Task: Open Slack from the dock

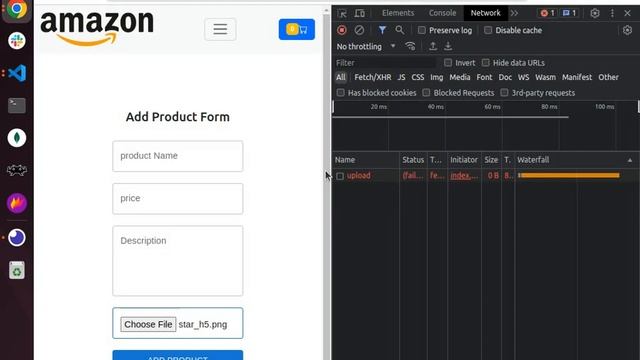Action: (17, 41)
